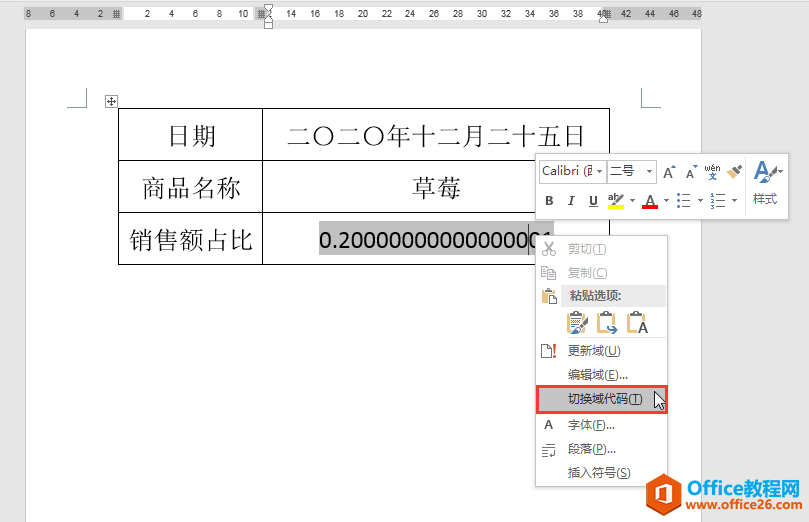
Task: Expand the font size dropdown arrow
Action: (650, 171)
